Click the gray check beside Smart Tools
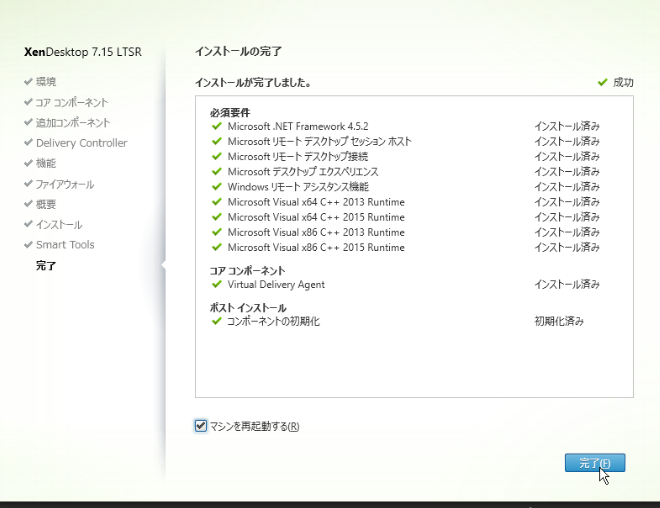The height and width of the screenshot is (508, 660). [28, 245]
